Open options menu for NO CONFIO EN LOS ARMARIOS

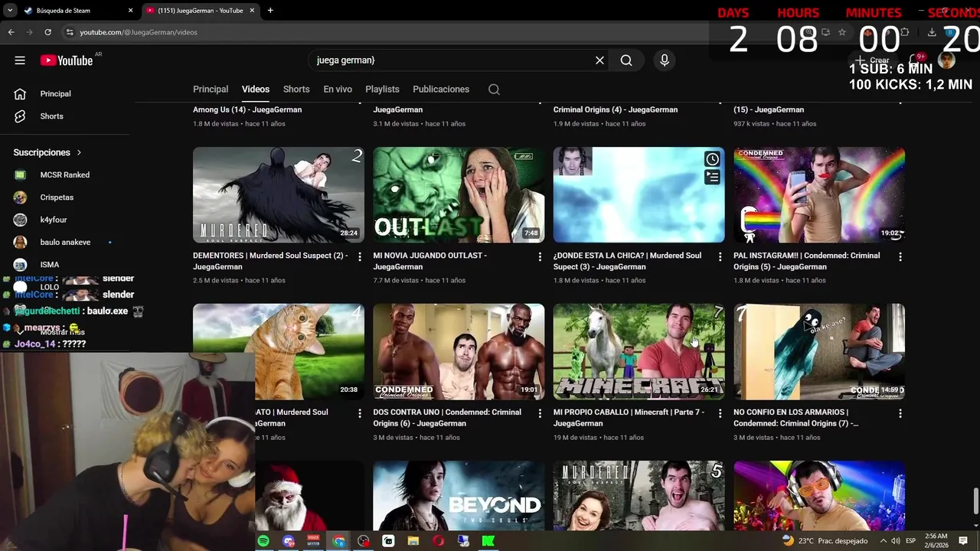(x=900, y=413)
